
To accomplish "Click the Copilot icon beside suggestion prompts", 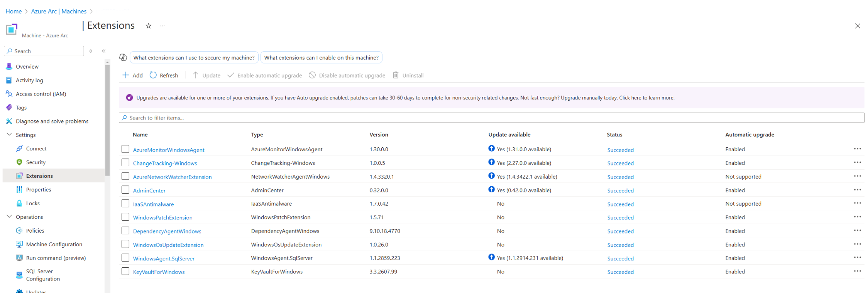I will [x=123, y=57].
